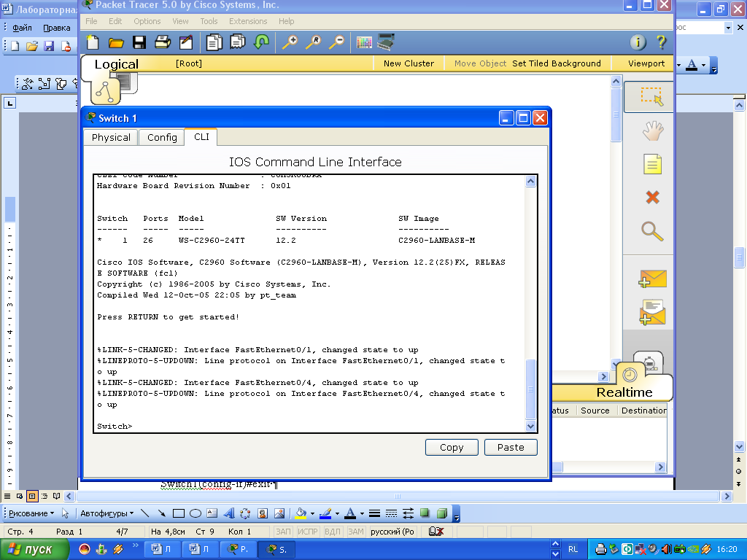Image resolution: width=747 pixels, height=560 pixels.
Task: Choose the Delete tool red X
Action: point(652,197)
